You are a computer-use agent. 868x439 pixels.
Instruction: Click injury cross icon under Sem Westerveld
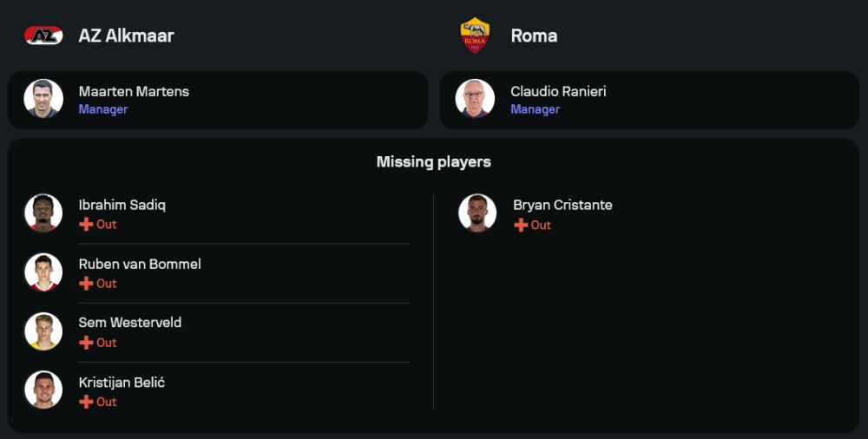coord(86,343)
